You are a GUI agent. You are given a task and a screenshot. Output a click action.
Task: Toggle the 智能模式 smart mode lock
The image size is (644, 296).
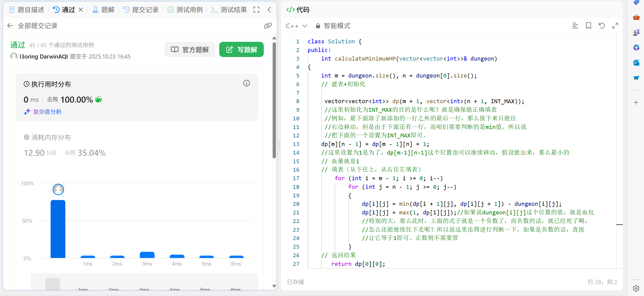333,26
